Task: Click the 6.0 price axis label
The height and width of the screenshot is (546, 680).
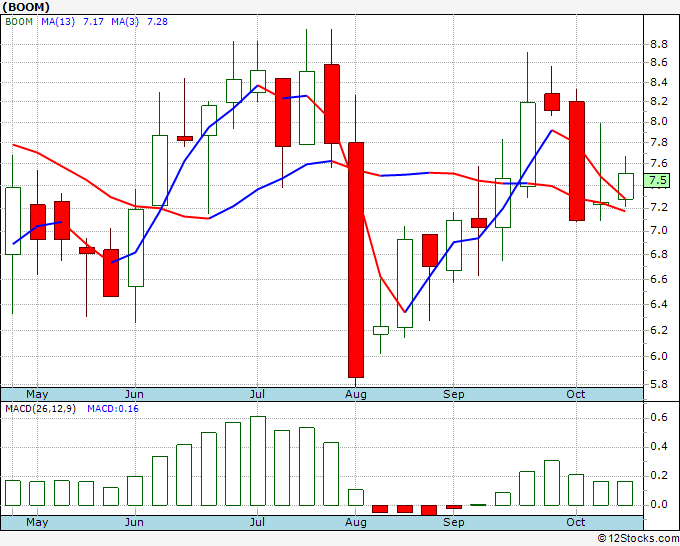Action: coord(658,356)
